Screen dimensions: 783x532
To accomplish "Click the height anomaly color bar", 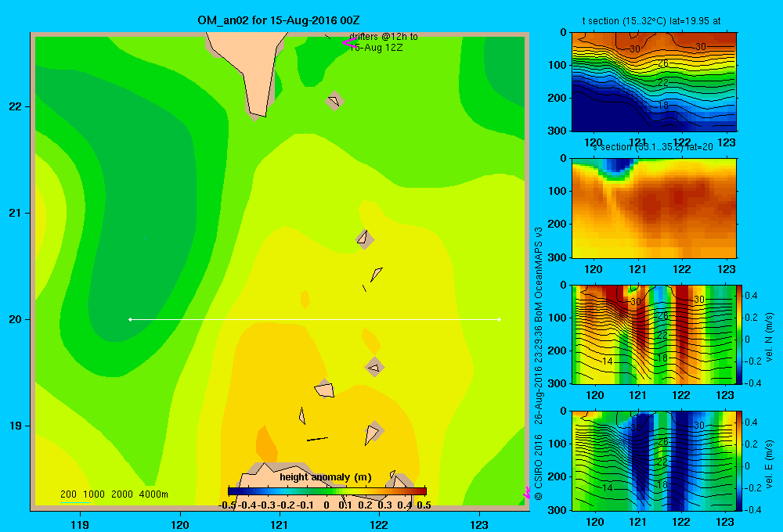I will (x=327, y=491).
